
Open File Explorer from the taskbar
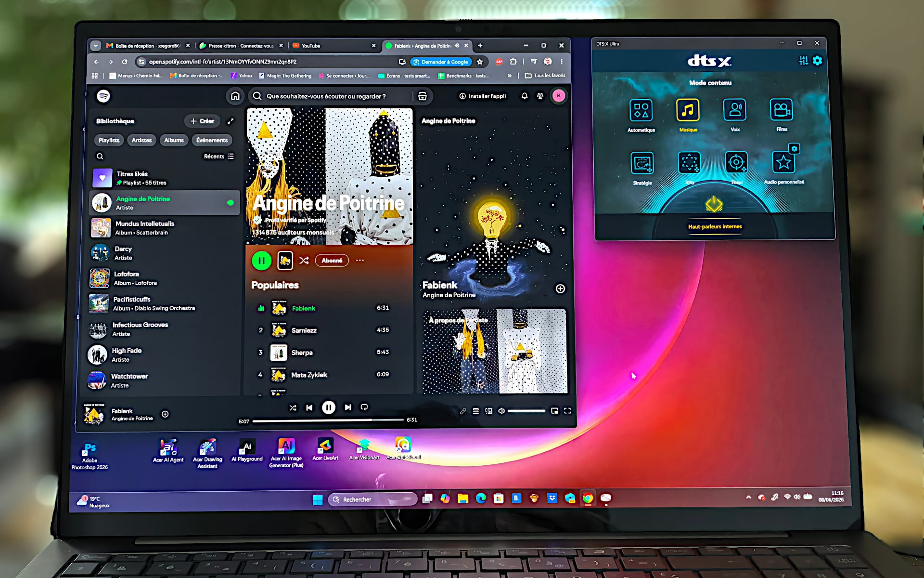(x=463, y=499)
